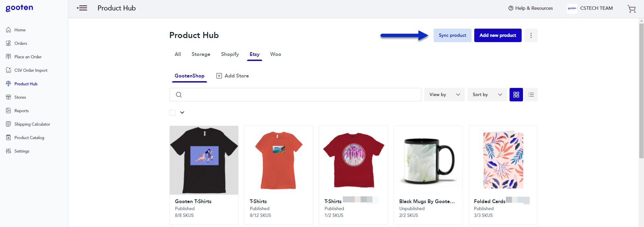Click the Folded Cards title
The image size is (644, 227).
[x=490, y=201]
